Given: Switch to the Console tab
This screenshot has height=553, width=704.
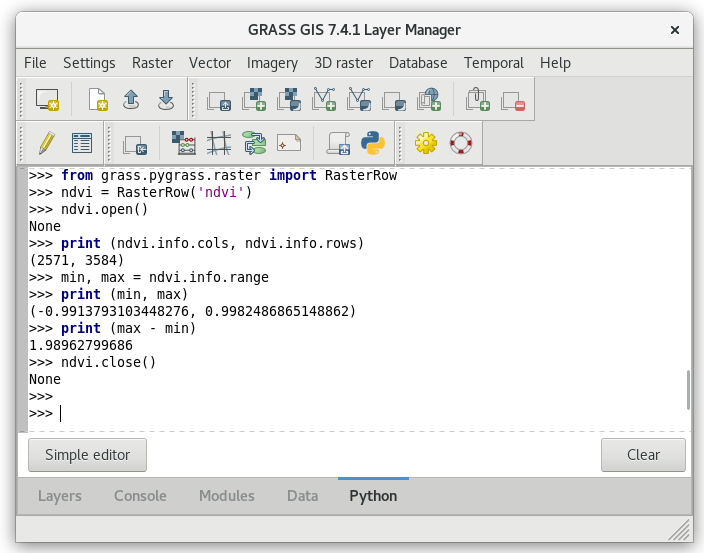Looking at the screenshot, I should tap(140, 496).
